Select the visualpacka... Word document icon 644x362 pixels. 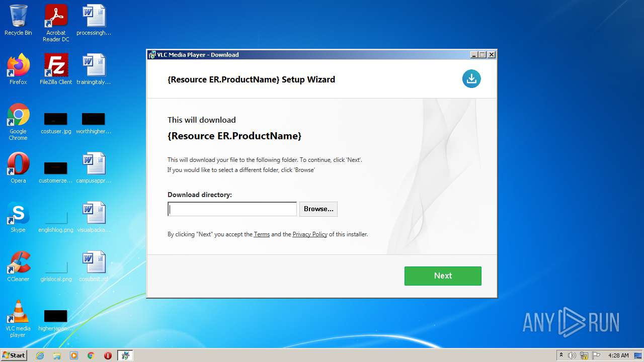click(x=94, y=217)
